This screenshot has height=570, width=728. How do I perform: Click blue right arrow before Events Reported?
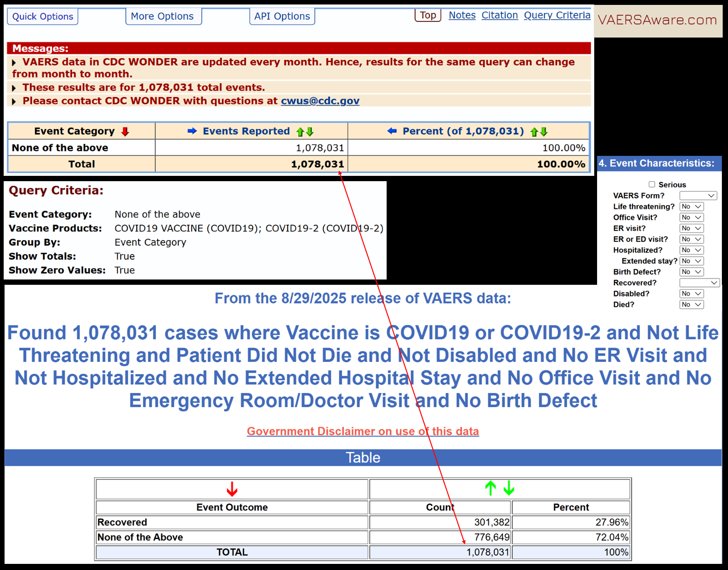pyautogui.click(x=192, y=131)
